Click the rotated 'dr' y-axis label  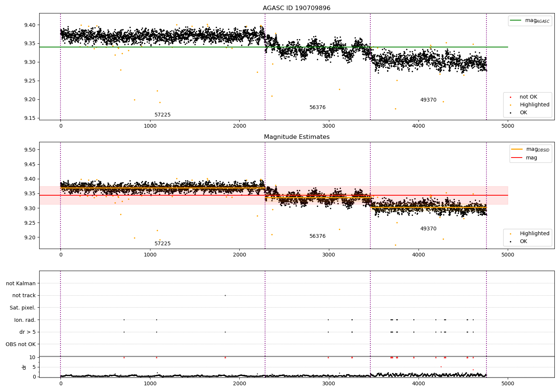(24, 367)
